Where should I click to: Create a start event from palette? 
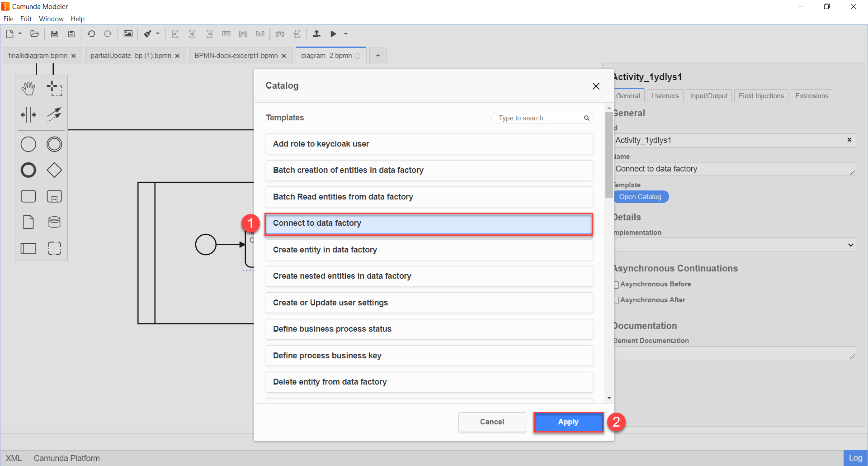tap(28, 144)
